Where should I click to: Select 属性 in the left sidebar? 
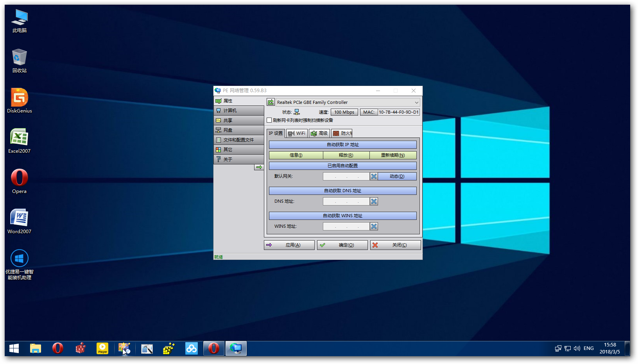click(239, 101)
